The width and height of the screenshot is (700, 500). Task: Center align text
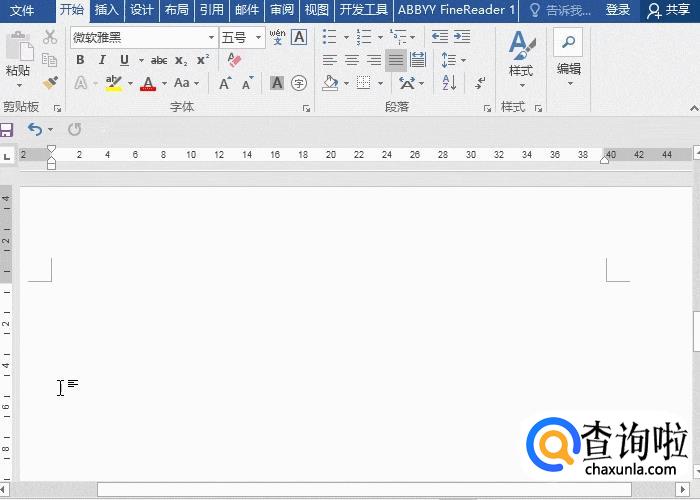(x=352, y=60)
